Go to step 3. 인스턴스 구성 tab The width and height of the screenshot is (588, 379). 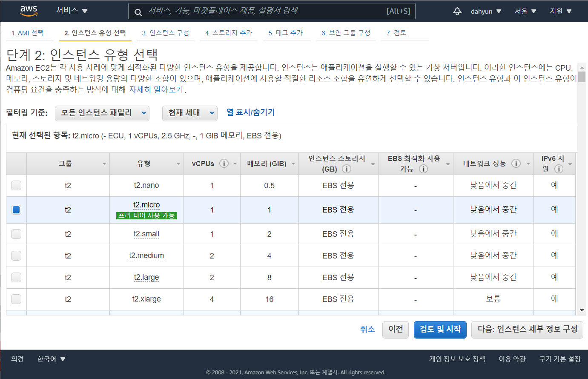[166, 33]
